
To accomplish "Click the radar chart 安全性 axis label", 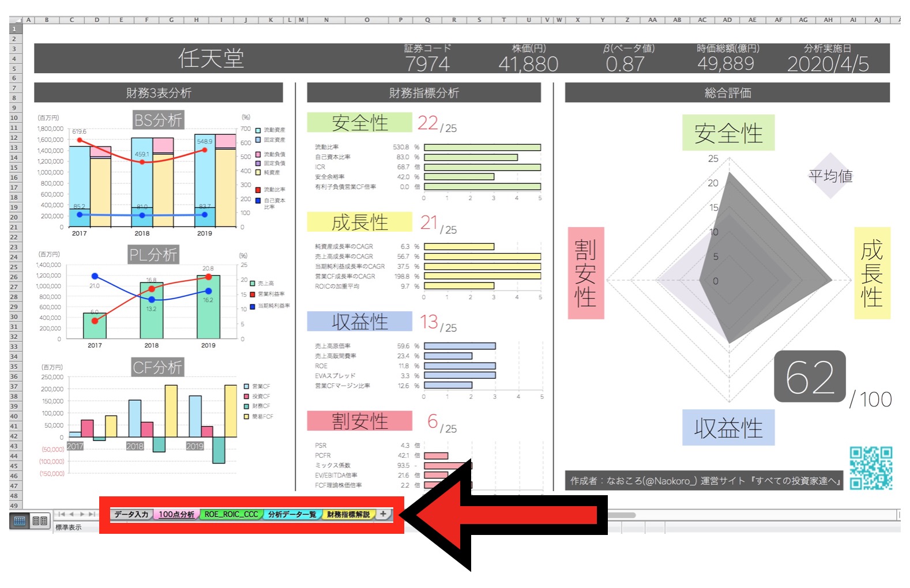I will point(728,133).
